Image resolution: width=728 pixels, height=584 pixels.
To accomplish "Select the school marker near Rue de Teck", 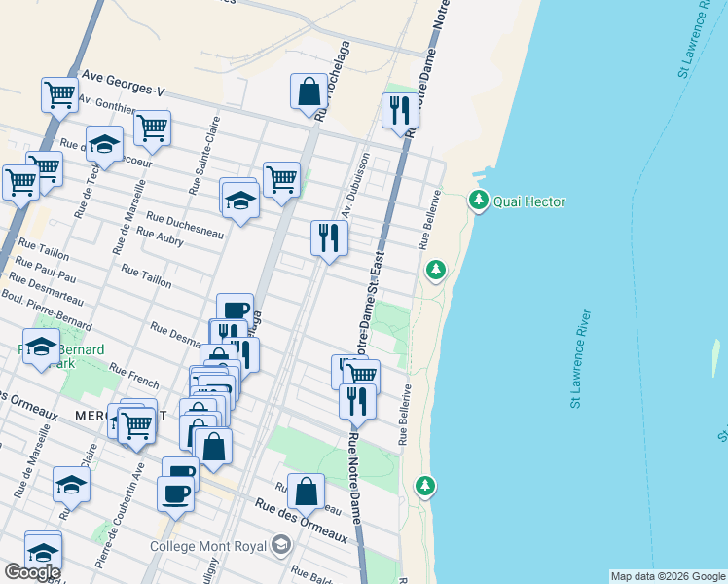I will pos(104,144).
